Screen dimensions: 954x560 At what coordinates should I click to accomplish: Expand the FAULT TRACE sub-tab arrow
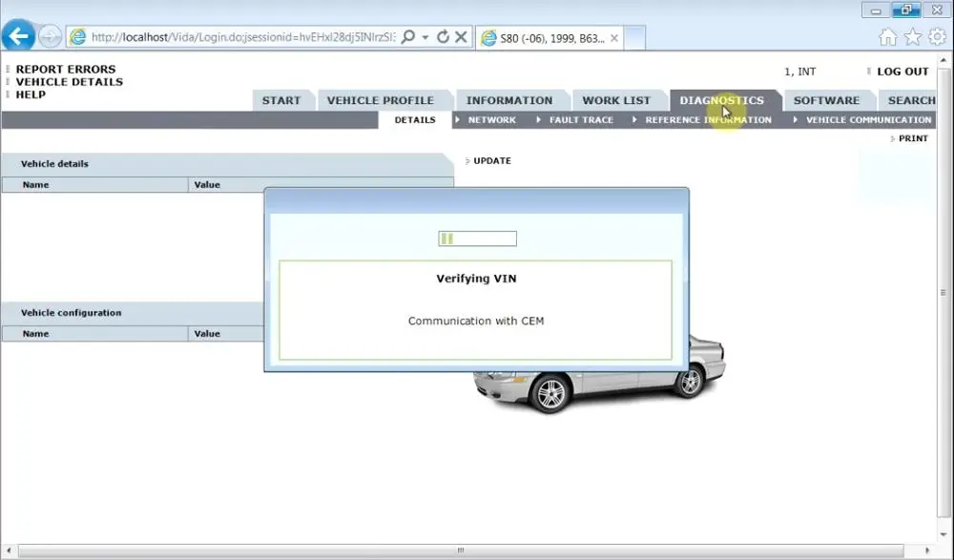coord(538,120)
